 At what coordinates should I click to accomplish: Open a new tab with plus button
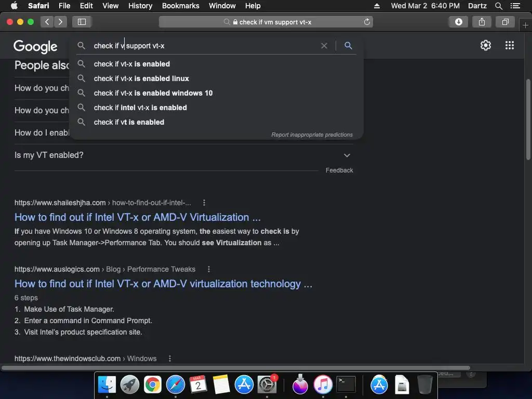click(x=525, y=25)
